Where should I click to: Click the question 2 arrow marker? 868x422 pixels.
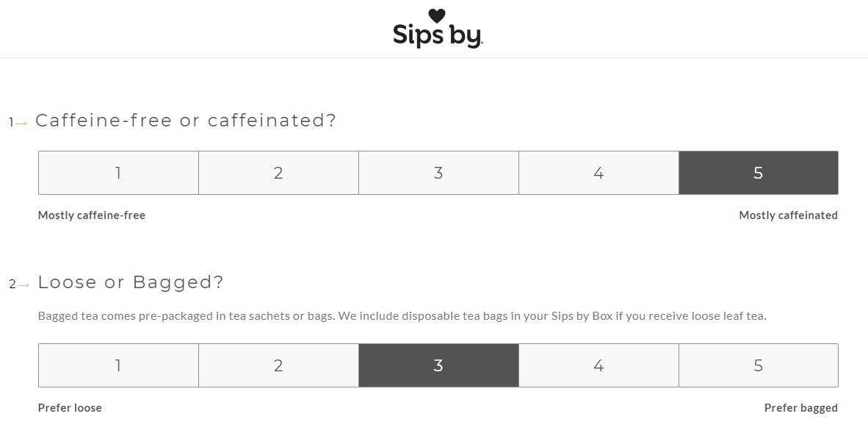point(19,285)
